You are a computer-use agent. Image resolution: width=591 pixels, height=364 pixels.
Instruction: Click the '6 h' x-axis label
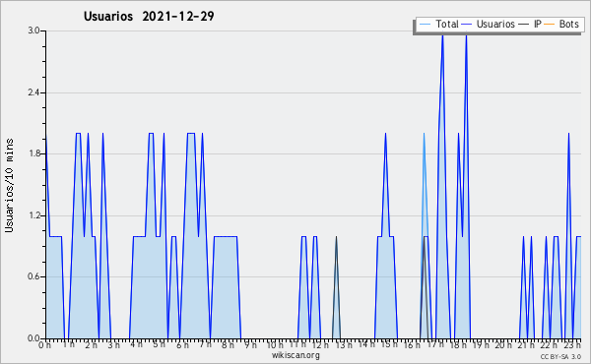pyautogui.click(x=183, y=345)
